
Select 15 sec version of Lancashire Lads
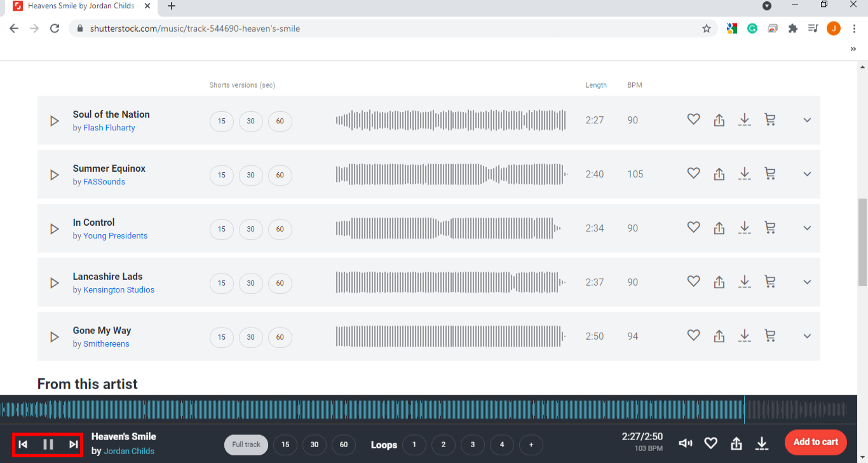coord(222,284)
